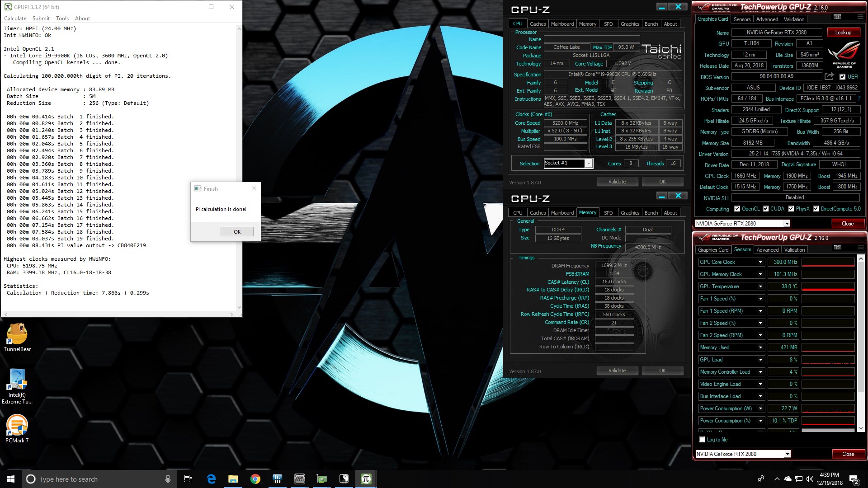Expand the Power Consumption (W) sensor dropdown
868x488 pixels.
pyautogui.click(x=760, y=408)
